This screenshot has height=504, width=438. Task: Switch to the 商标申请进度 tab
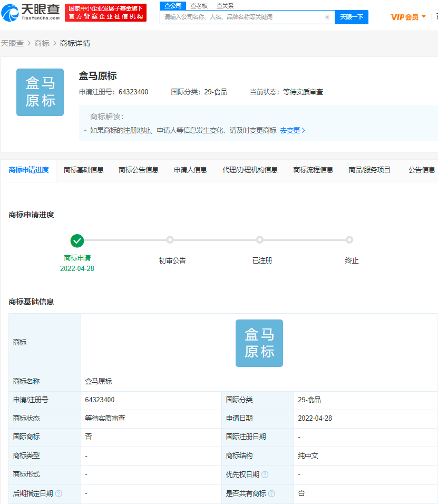tap(28, 170)
